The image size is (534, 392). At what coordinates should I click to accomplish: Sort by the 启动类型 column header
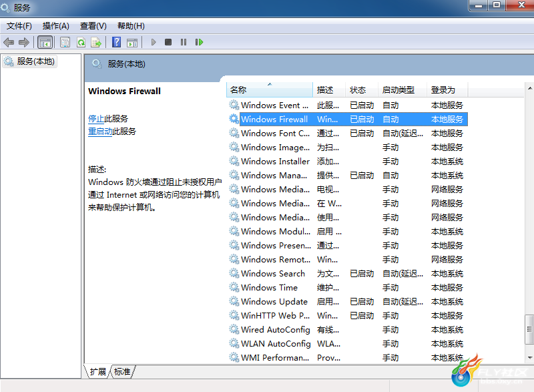[x=403, y=90]
